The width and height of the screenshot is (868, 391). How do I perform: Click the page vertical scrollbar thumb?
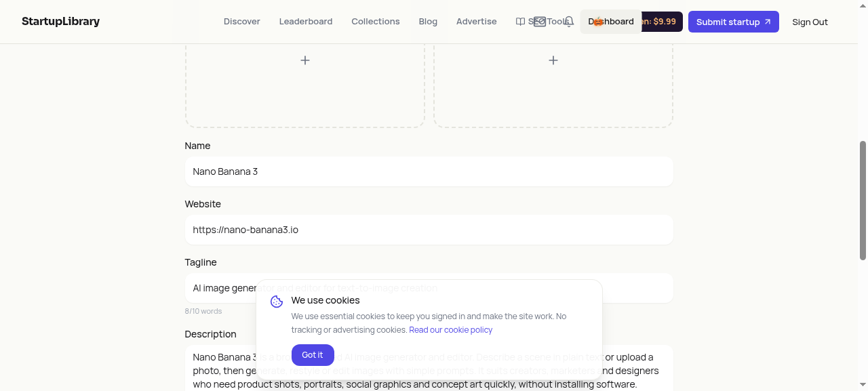(863, 200)
